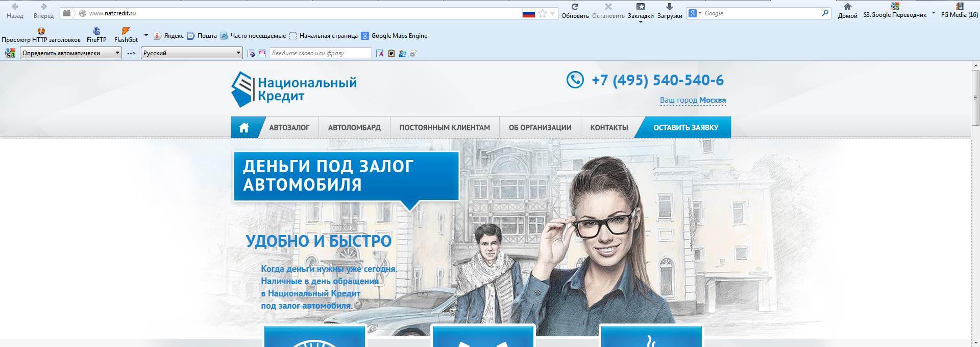The width and height of the screenshot is (980, 347).
Task: Bookmark this page with the star icon
Action: point(543,14)
